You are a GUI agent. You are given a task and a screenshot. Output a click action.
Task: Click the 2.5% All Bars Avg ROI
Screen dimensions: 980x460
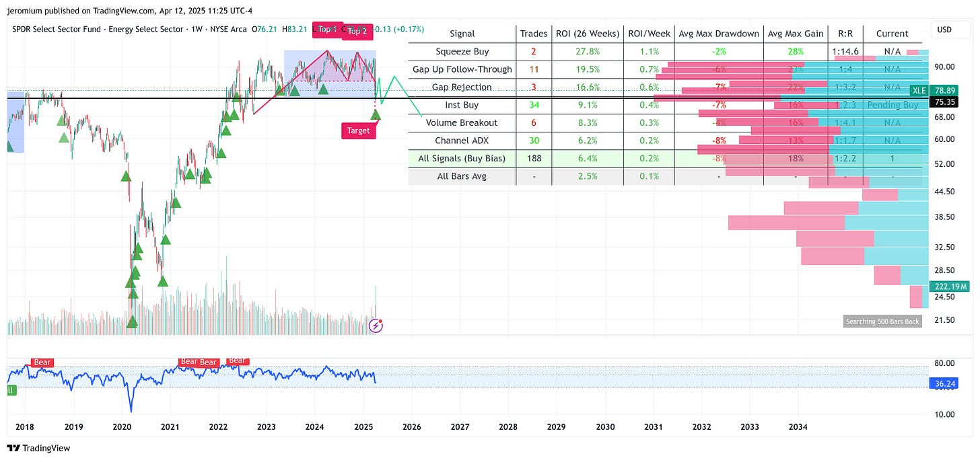(x=586, y=176)
